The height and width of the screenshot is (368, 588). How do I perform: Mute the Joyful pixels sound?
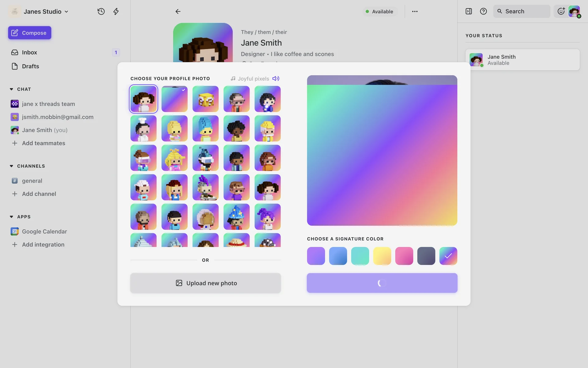point(276,79)
